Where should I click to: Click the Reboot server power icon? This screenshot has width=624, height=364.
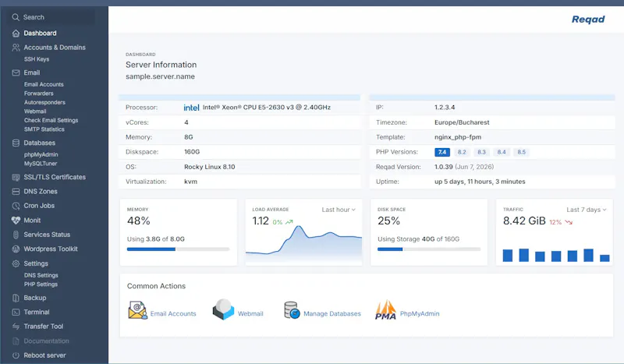pos(16,355)
